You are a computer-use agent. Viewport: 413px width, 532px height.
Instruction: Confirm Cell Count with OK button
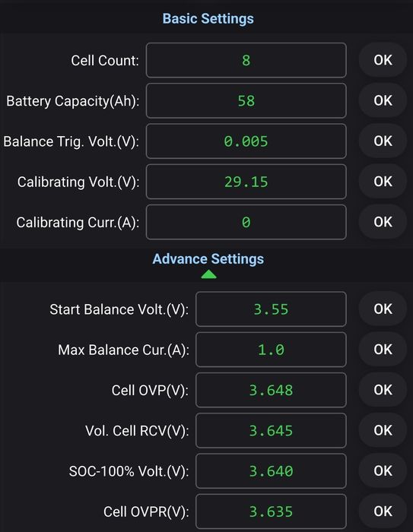coord(383,60)
